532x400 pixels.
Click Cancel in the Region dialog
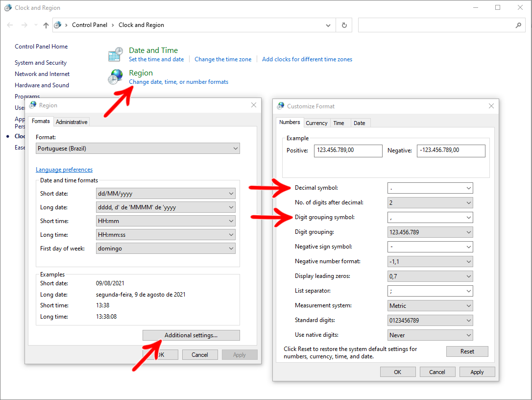pyautogui.click(x=200, y=355)
